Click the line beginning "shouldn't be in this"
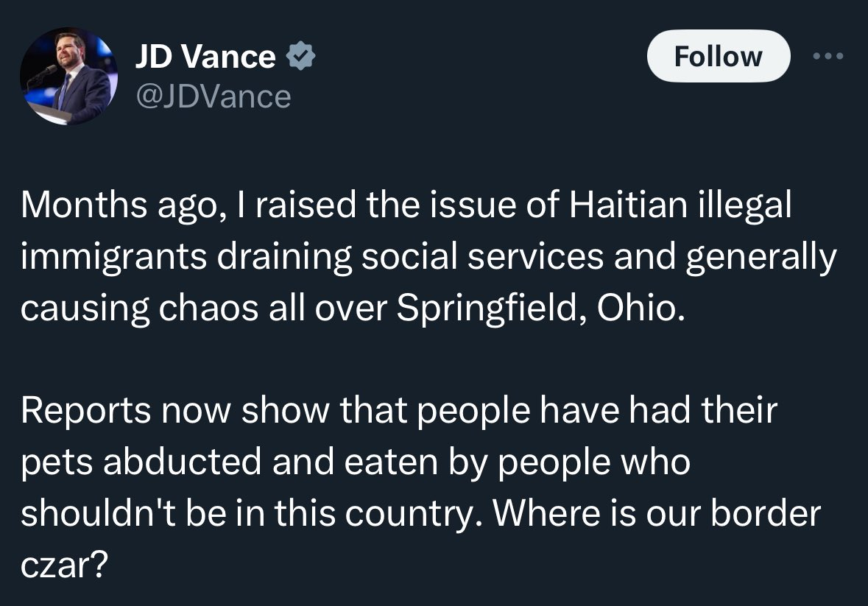 (420, 513)
